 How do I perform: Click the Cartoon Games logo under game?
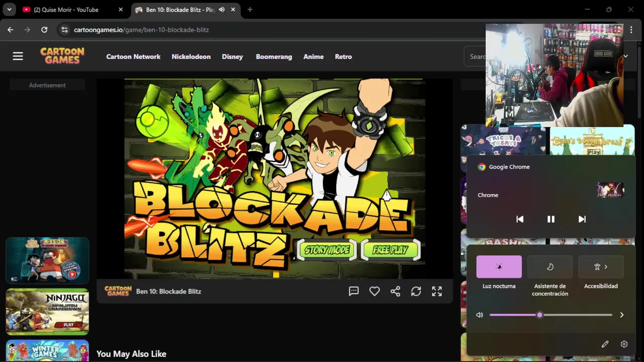pos(118,291)
